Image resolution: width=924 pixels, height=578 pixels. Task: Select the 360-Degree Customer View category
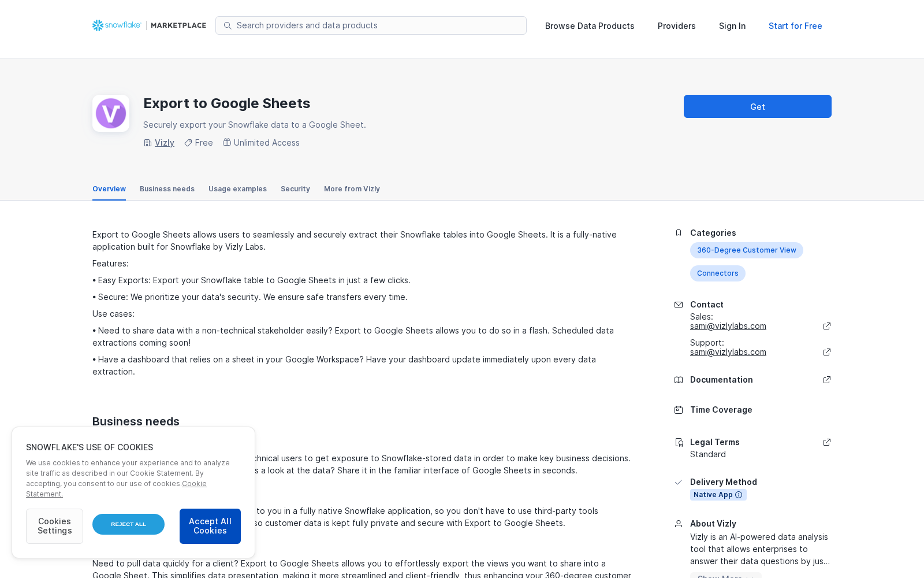(747, 250)
